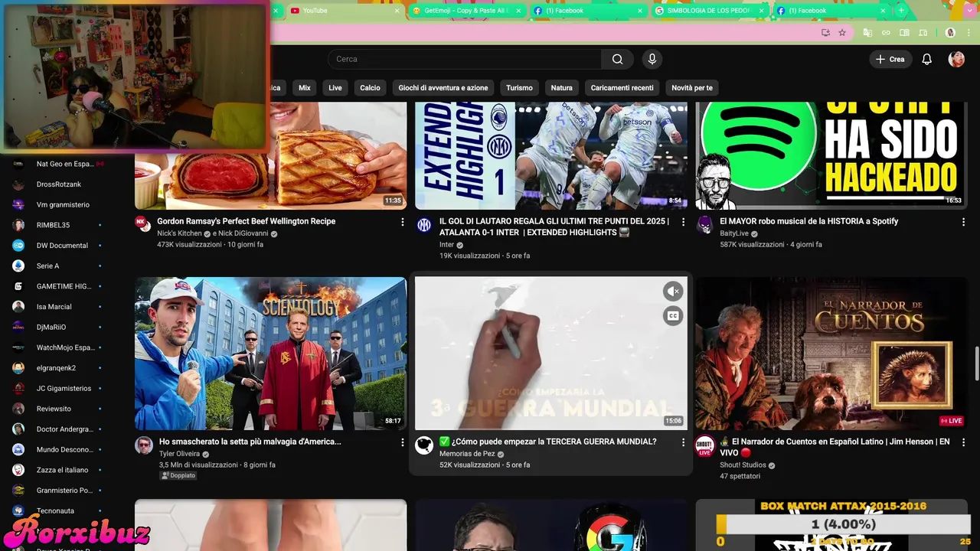Open El MAYOR robo musical de la HISTORIA title
Viewport: 980px width, 551px height.
coord(808,221)
